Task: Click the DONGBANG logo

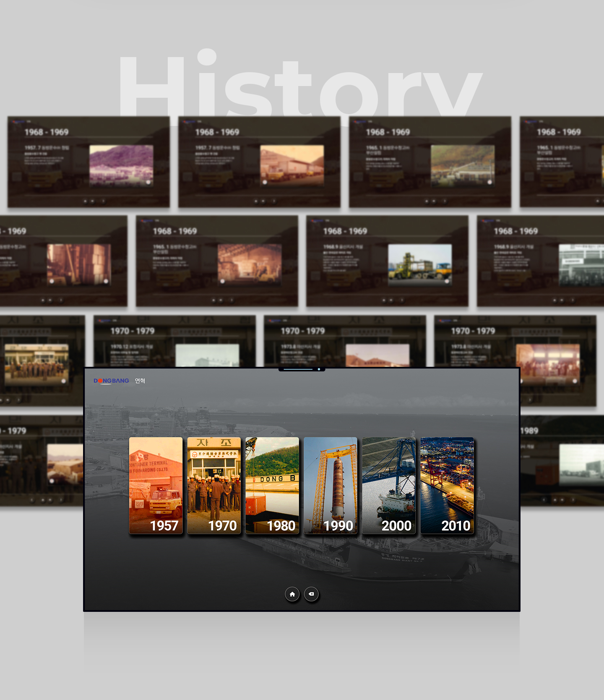Action: click(x=111, y=381)
